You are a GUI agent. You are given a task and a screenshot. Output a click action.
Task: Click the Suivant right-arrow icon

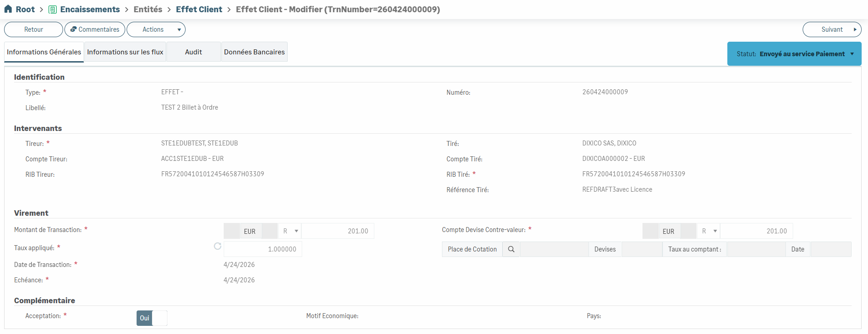[x=855, y=29]
